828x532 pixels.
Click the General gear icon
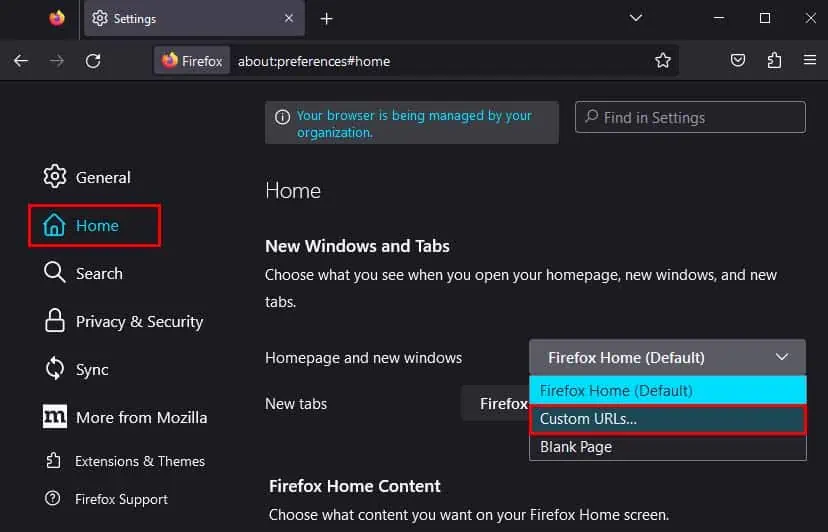pos(54,176)
